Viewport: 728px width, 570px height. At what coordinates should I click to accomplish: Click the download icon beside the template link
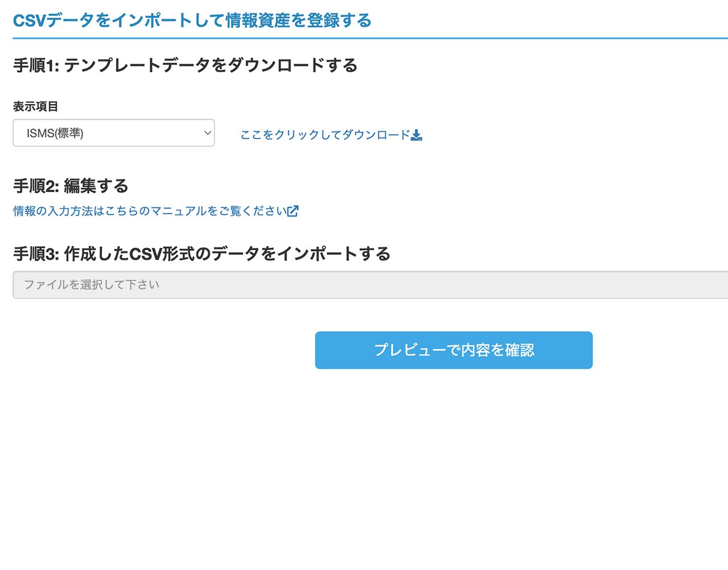click(416, 135)
